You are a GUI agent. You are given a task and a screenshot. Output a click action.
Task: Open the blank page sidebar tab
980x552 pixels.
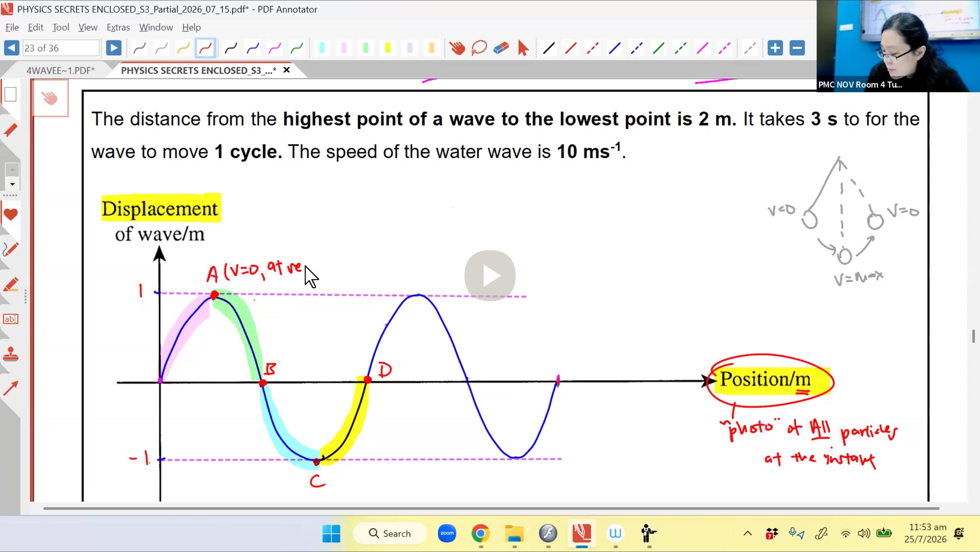(x=10, y=94)
